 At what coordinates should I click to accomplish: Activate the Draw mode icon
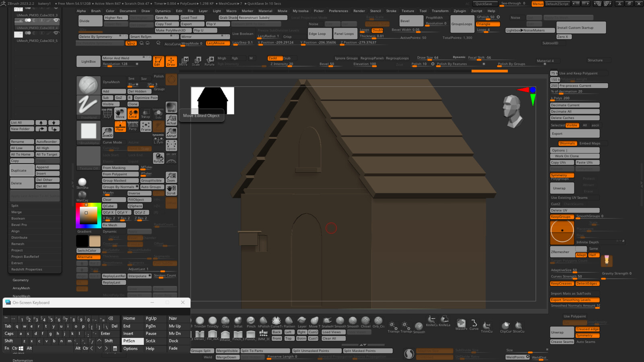(171, 61)
